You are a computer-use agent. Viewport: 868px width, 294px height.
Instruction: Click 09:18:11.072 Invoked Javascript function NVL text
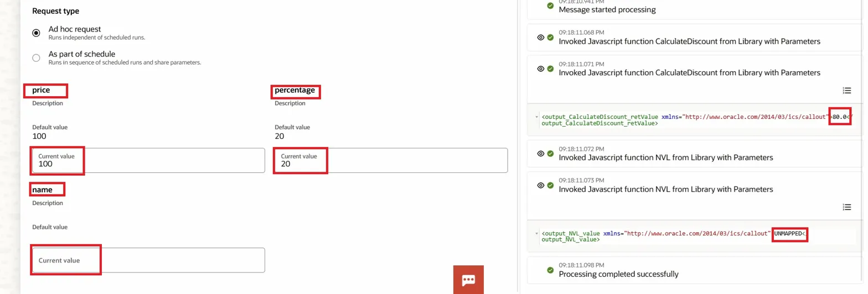pos(665,158)
